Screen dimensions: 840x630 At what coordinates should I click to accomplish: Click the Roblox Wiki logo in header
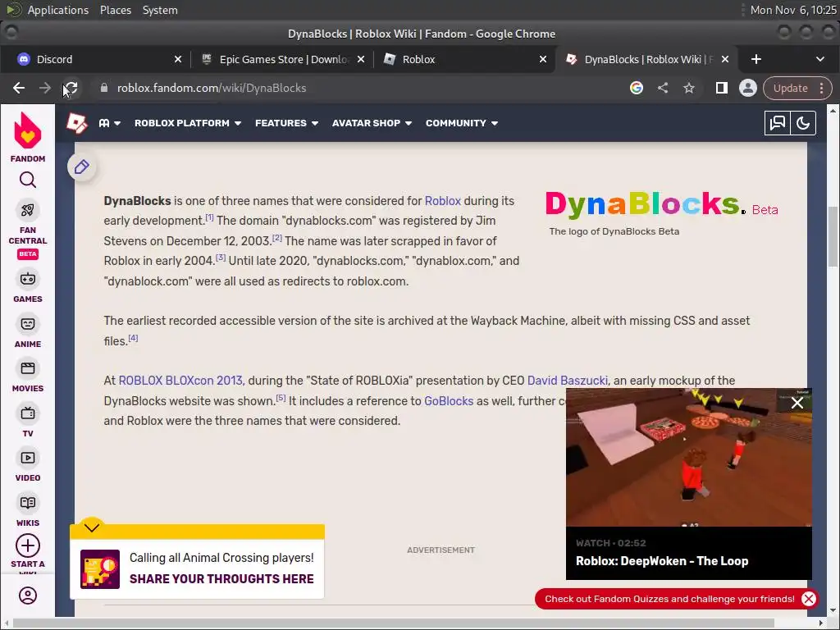76,123
